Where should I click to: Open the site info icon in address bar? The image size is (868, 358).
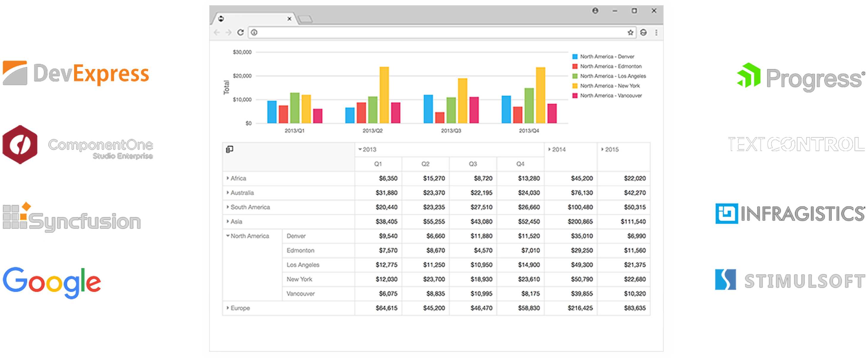(254, 32)
